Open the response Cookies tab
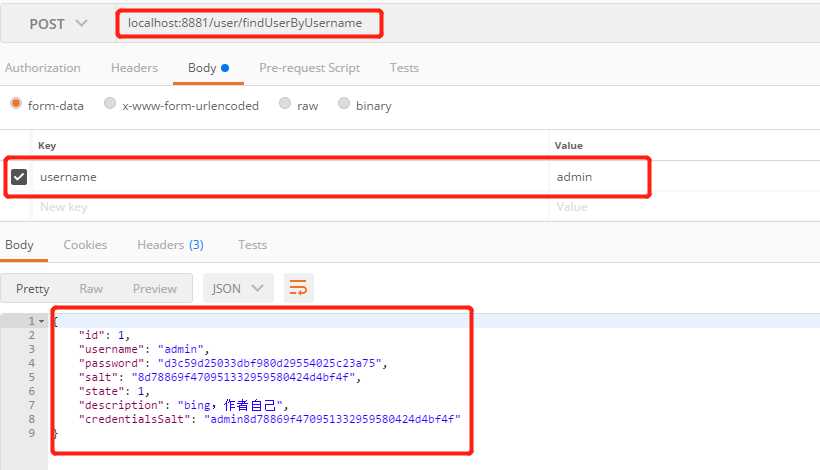820x470 pixels. [x=85, y=245]
